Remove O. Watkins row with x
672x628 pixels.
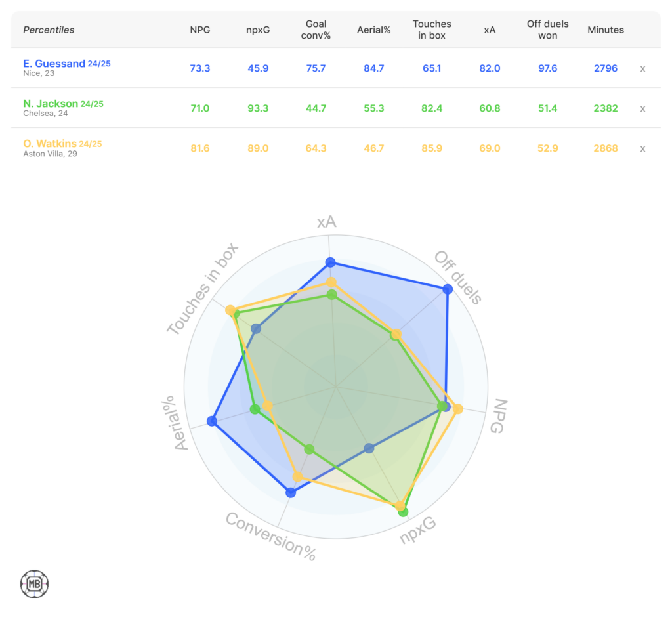pyautogui.click(x=642, y=148)
